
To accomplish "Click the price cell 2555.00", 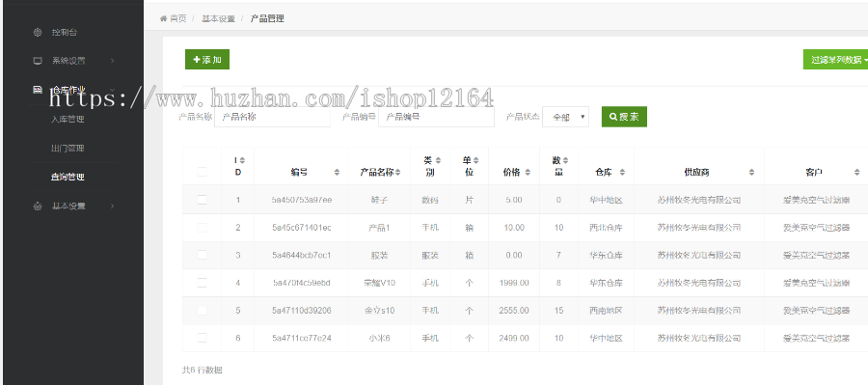I will pyautogui.click(x=514, y=310).
